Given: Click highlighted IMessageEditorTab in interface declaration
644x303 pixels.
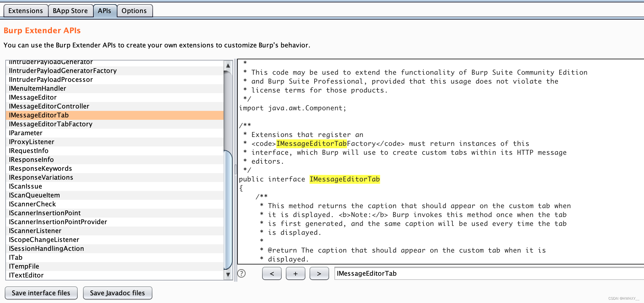Looking at the screenshot, I should pos(345,179).
